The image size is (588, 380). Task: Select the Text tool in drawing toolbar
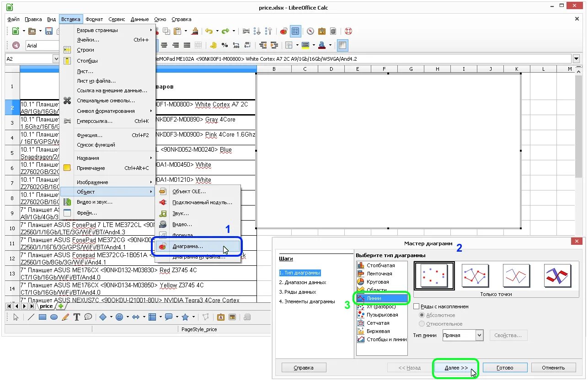pos(77,317)
